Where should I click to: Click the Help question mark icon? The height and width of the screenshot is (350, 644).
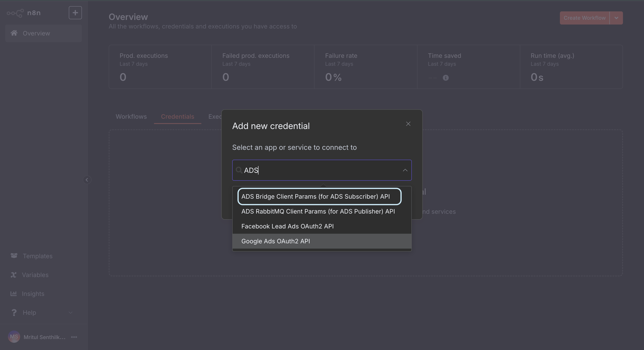coord(14,313)
